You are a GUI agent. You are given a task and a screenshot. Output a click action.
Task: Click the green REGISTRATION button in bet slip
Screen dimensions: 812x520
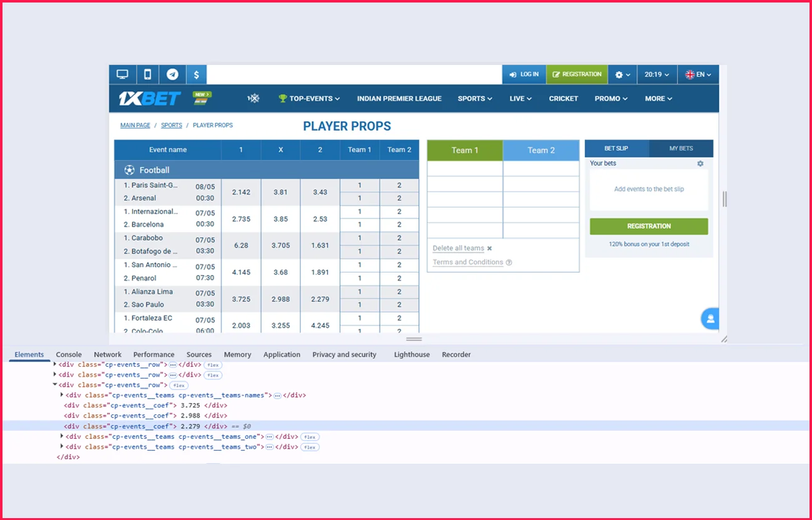[x=648, y=226]
